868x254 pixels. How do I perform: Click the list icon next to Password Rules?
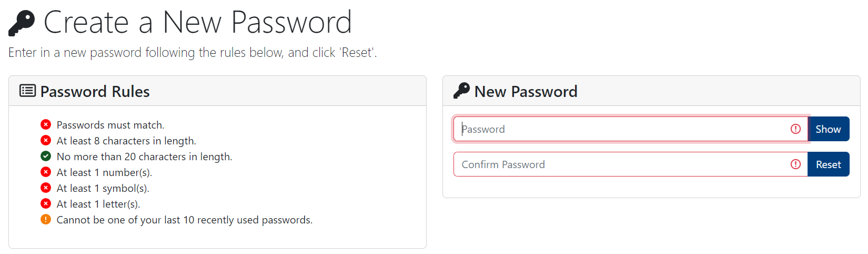click(27, 91)
